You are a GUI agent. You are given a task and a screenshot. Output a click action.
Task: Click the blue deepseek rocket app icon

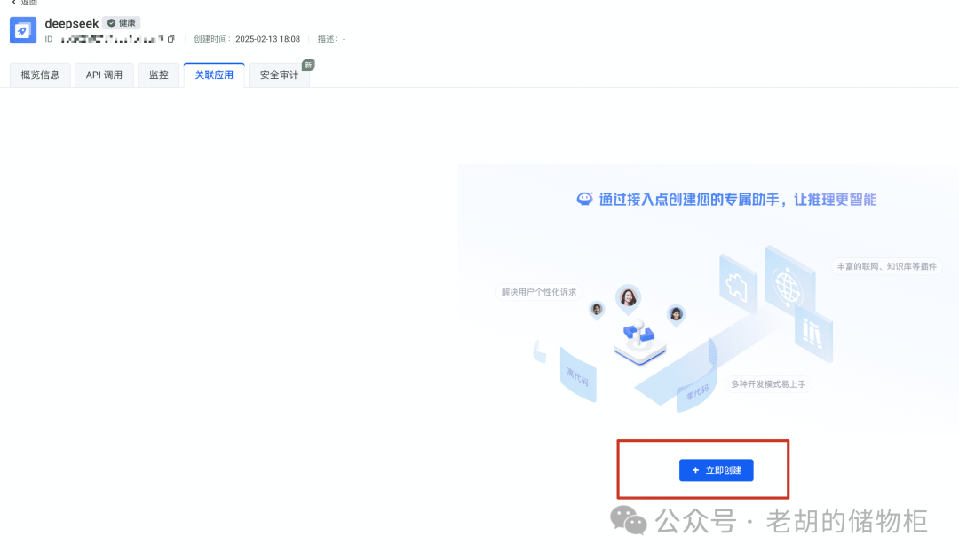[23, 30]
